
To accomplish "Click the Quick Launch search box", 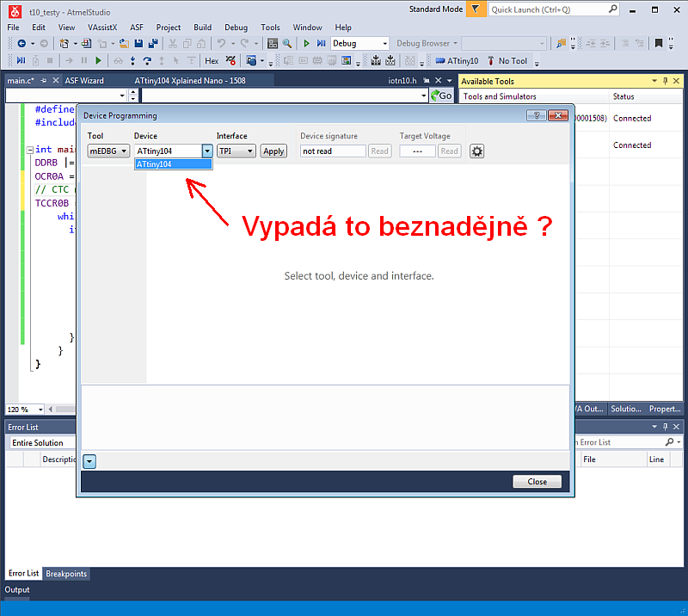I will click(554, 9).
